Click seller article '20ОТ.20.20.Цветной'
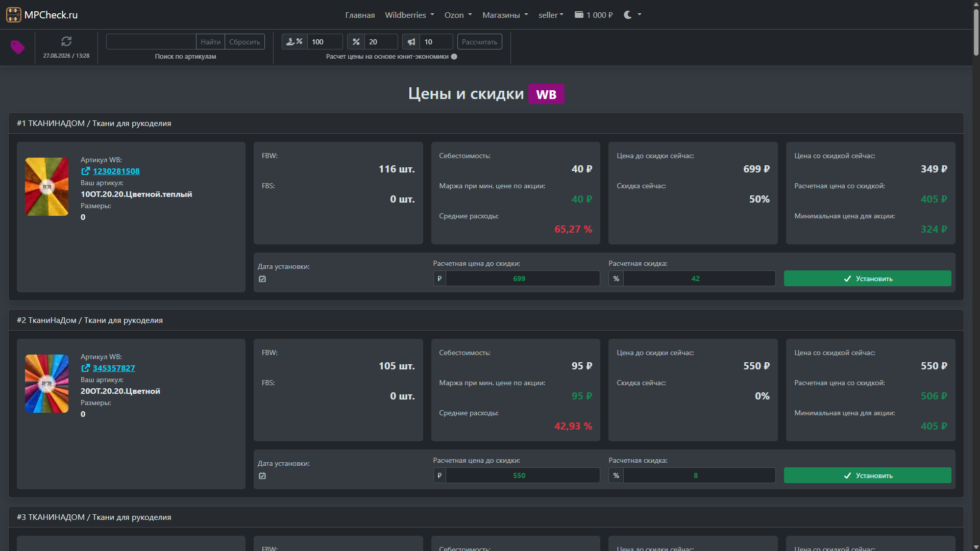 coord(120,391)
